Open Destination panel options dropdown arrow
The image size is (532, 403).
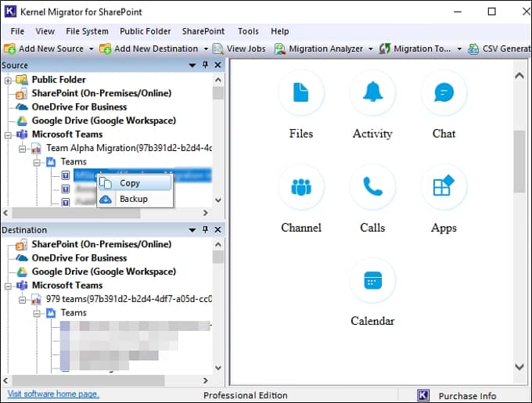pos(192,230)
